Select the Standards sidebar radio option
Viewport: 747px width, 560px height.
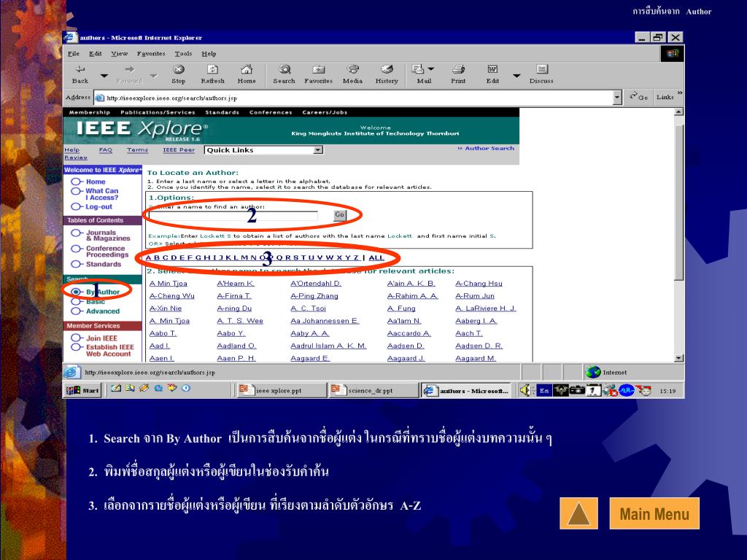[76, 264]
